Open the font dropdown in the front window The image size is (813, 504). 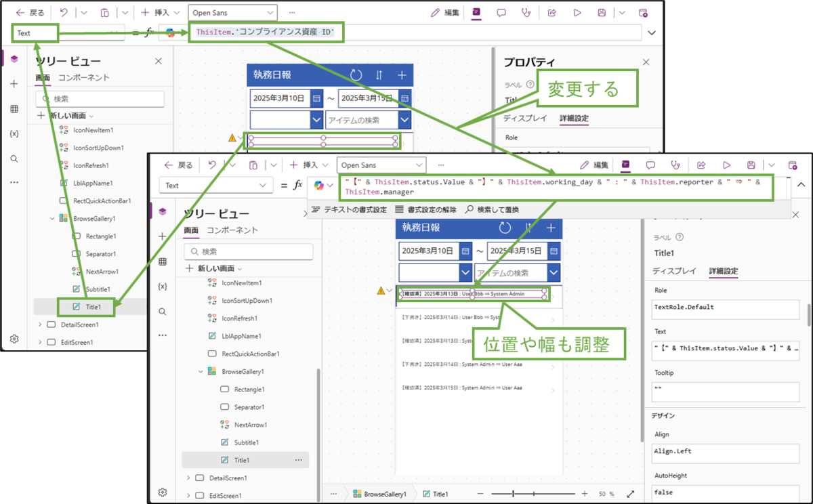click(380, 165)
